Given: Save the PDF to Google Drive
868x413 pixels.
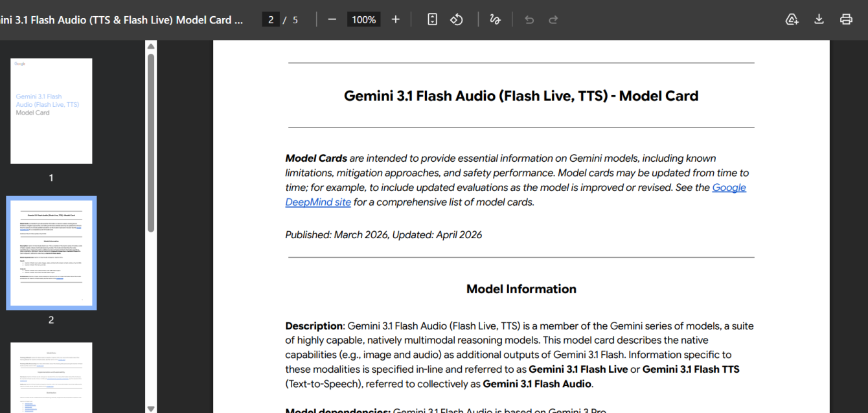Looking at the screenshot, I should coord(792,19).
